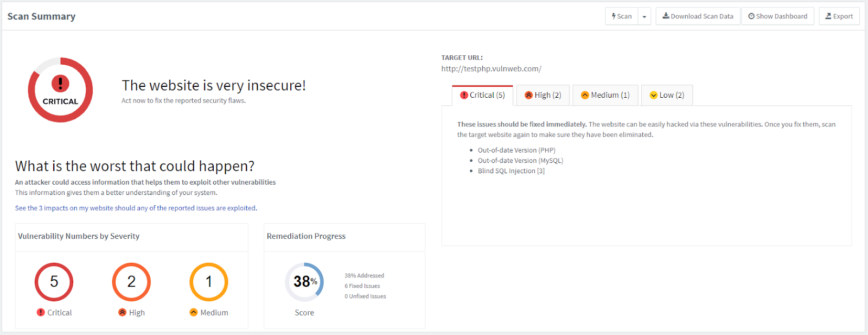
Task: Click the download icon beside Download Scan Data
Action: (x=666, y=16)
